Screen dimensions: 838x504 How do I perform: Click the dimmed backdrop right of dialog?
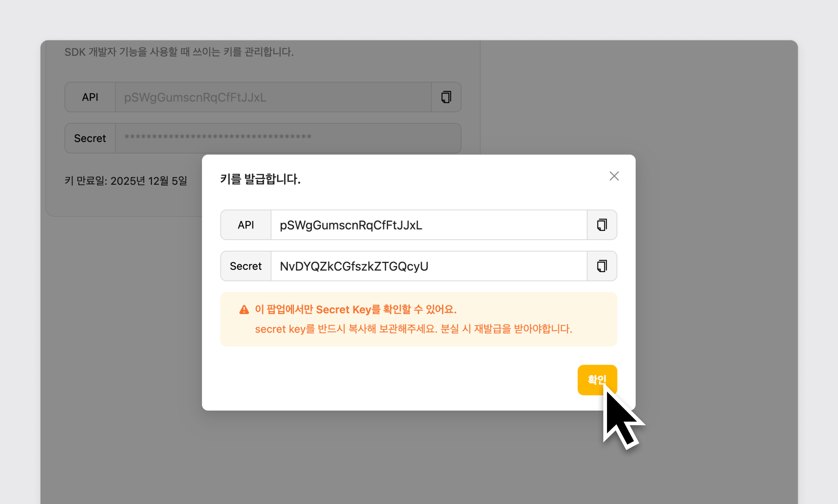(714, 272)
